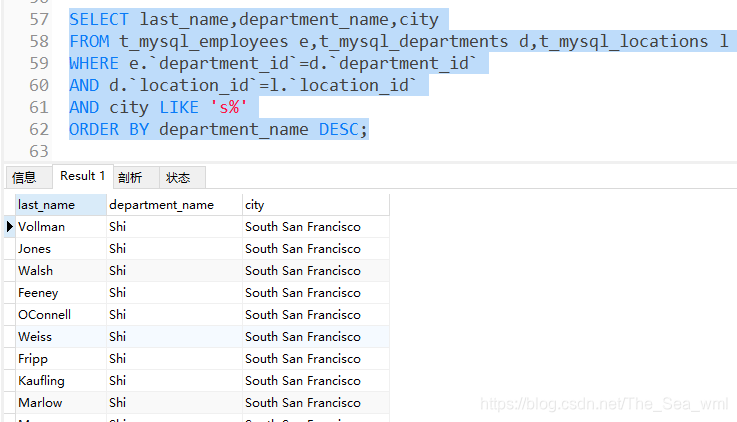Place cursor on FROM keyword
The image size is (737, 422).
(89, 41)
